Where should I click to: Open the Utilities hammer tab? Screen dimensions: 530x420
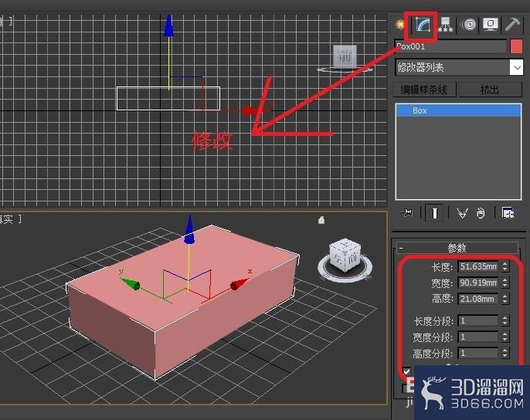pos(512,25)
